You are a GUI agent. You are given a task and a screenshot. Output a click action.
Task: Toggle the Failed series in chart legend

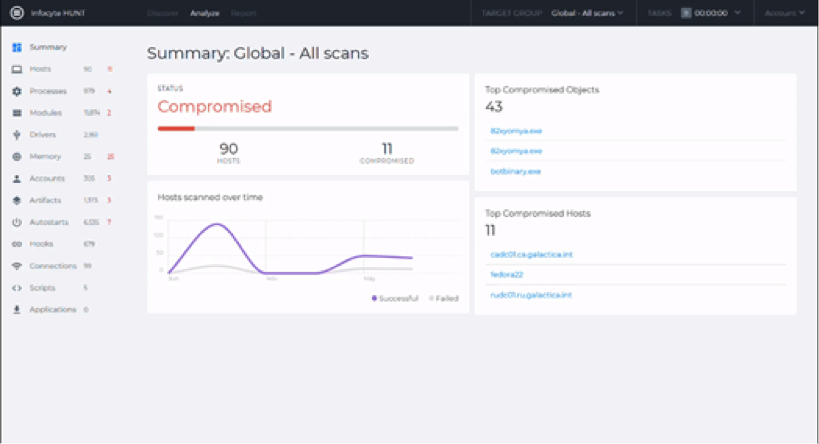pyautogui.click(x=443, y=298)
